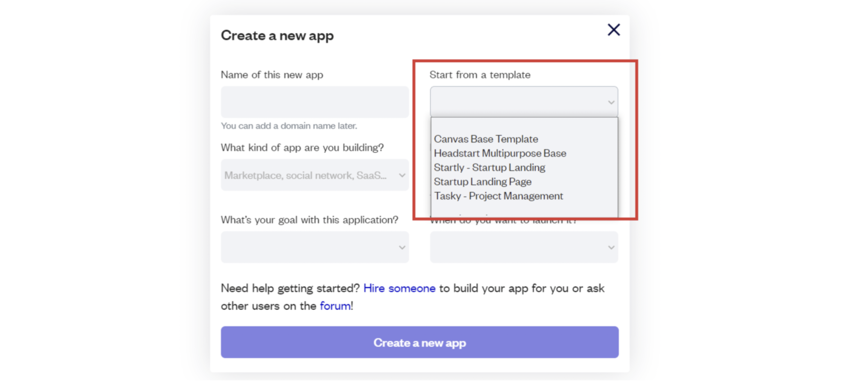The height and width of the screenshot is (391, 868).
Task: Open the forum link
Action: click(x=335, y=306)
